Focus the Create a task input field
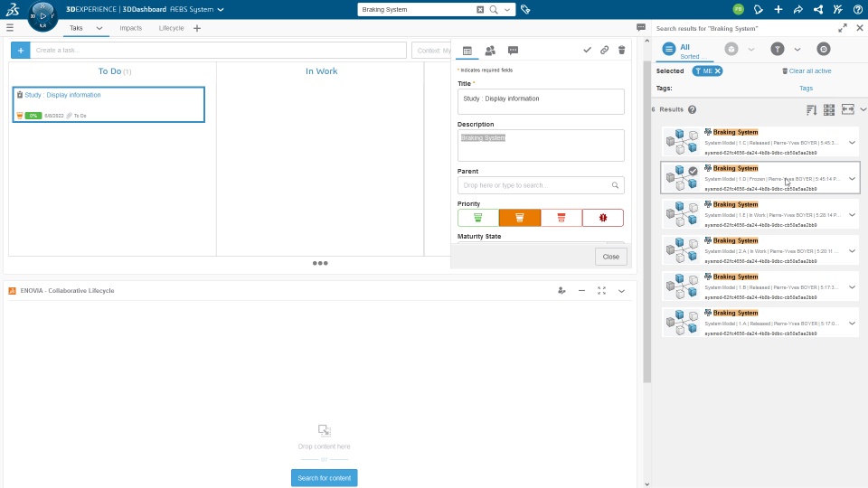 (218, 51)
